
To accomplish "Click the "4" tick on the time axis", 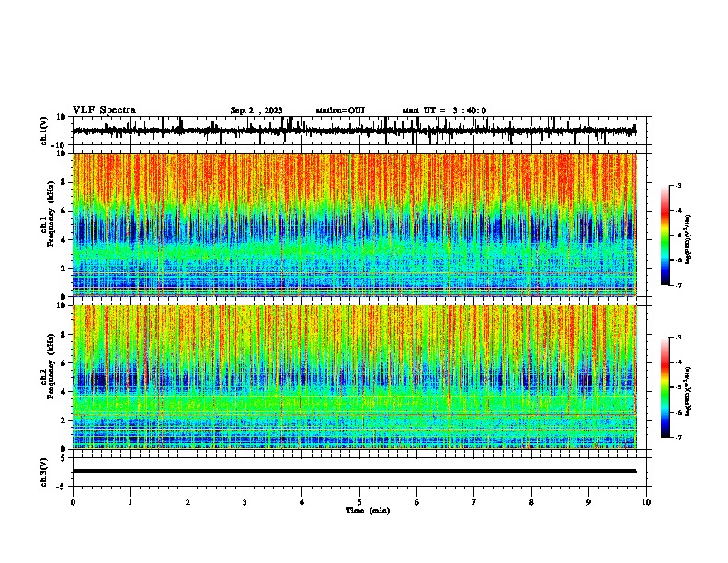I will [x=301, y=501].
